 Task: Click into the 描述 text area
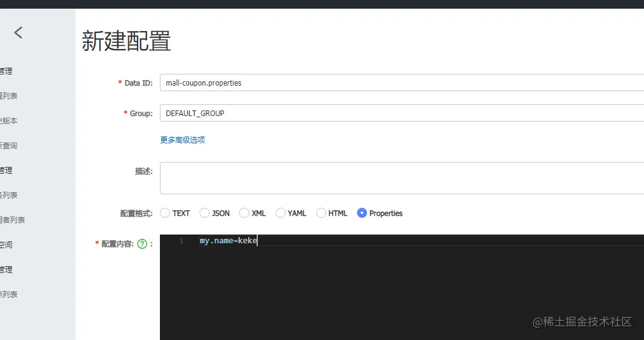402,178
